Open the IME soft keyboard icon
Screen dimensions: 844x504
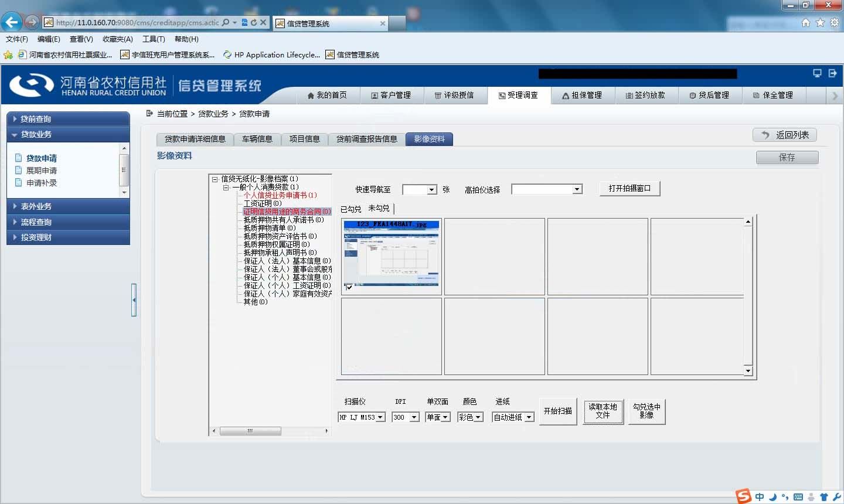coord(798,497)
